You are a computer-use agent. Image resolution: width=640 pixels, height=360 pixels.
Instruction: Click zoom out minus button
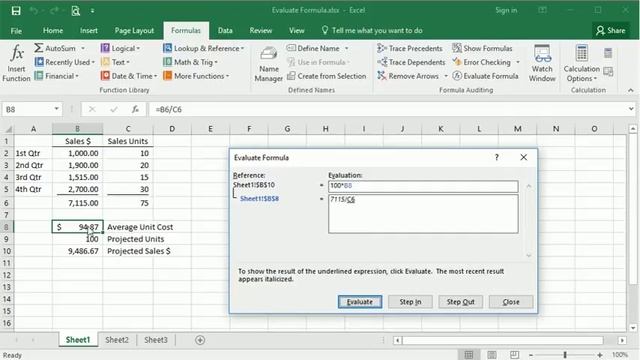[531, 355]
